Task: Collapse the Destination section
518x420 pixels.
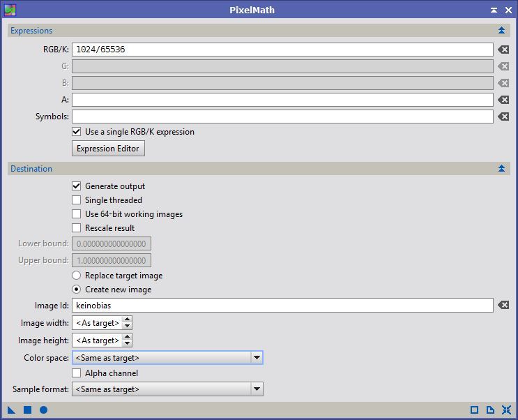Action: [501, 169]
